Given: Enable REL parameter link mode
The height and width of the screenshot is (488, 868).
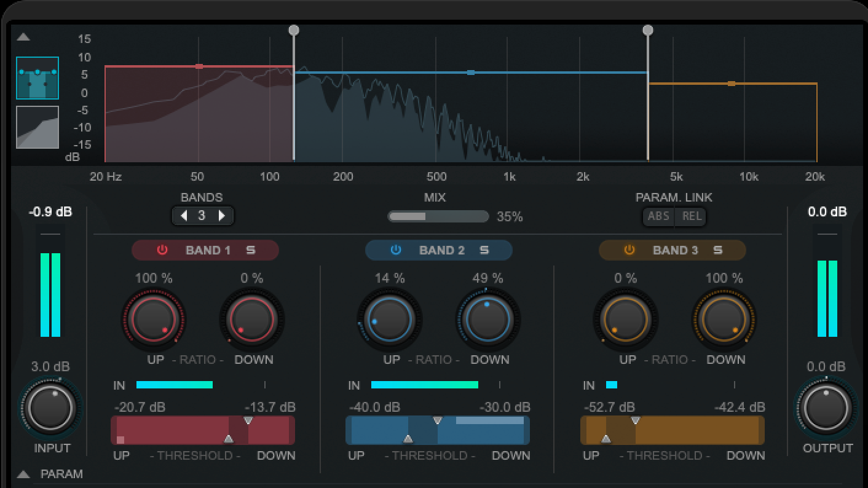Looking at the screenshot, I should point(692,216).
